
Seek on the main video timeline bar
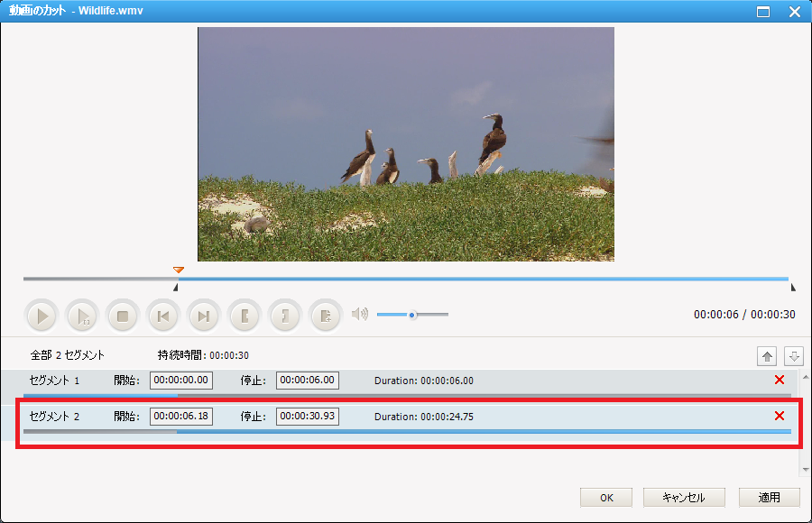(x=405, y=279)
